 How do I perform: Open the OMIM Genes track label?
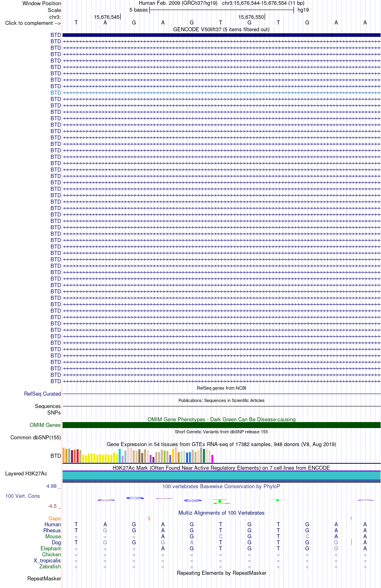45,425
